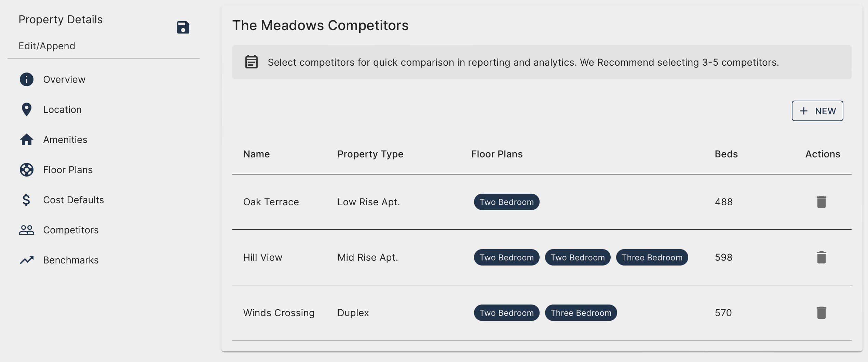The image size is (868, 362).
Task: Open the Overview section
Action: [x=64, y=79]
